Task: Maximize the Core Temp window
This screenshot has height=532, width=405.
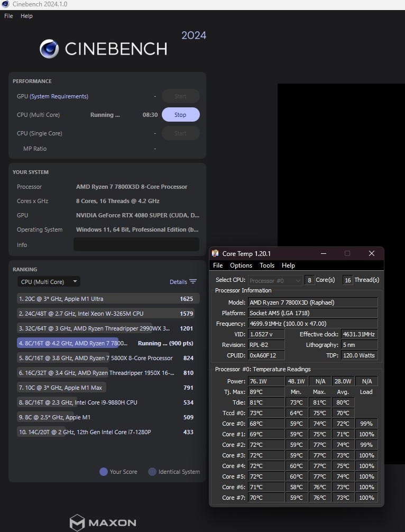Action: 347,253
